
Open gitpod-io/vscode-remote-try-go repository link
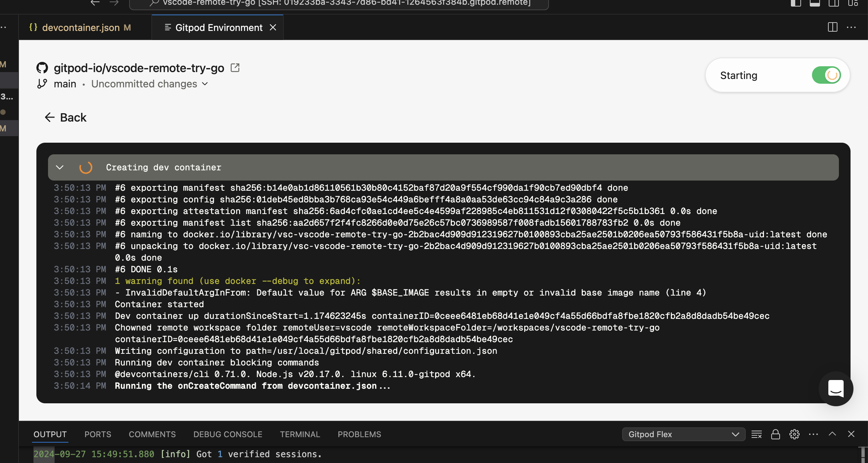139,68
